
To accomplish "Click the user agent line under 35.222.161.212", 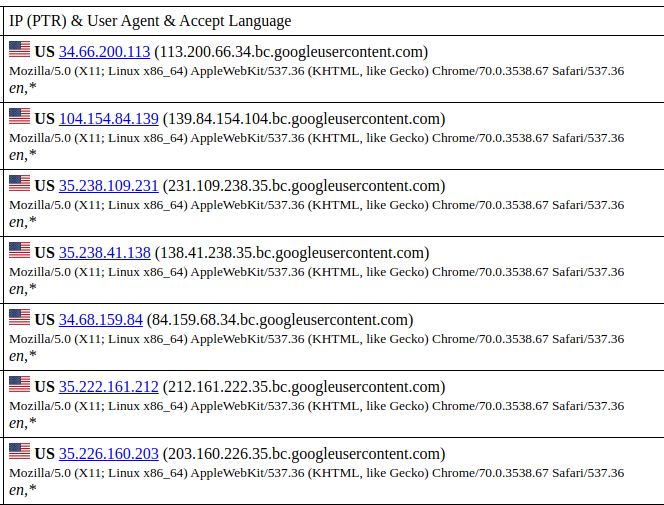I will (317, 406).
